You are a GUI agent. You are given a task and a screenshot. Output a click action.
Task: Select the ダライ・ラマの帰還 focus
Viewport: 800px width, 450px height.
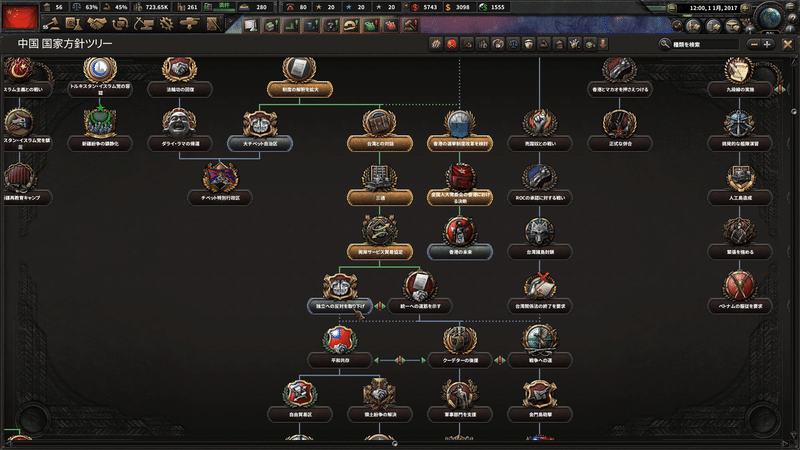point(180,132)
